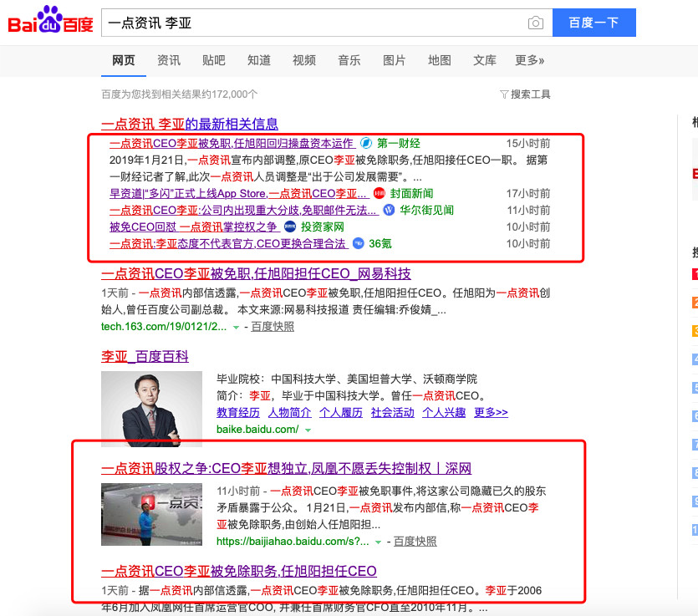The height and width of the screenshot is (616, 698).
Task: Open camera image search in search box
Action: click(536, 23)
